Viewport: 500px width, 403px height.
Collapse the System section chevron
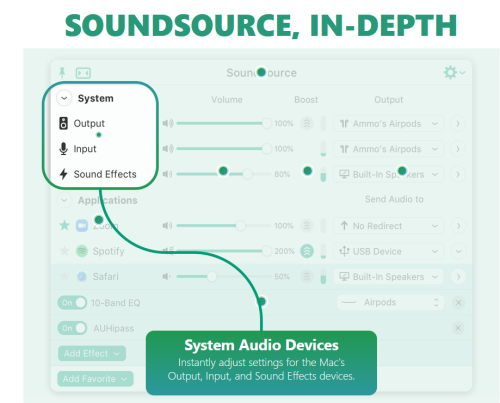[64, 98]
